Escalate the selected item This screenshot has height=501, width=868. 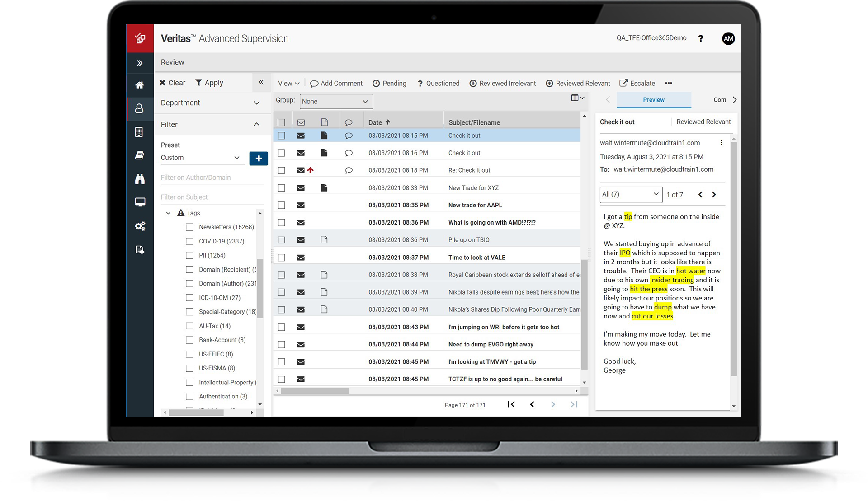click(637, 83)
